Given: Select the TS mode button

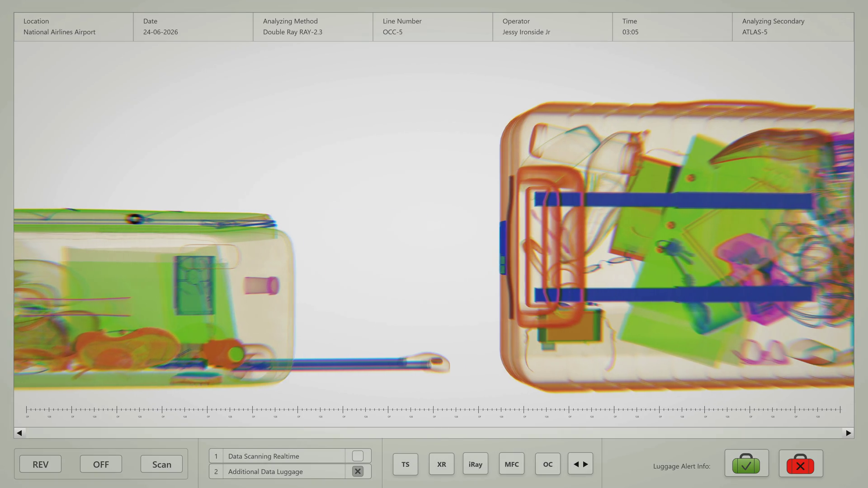Looking at the screenshot, I should (x=406, y=464).
